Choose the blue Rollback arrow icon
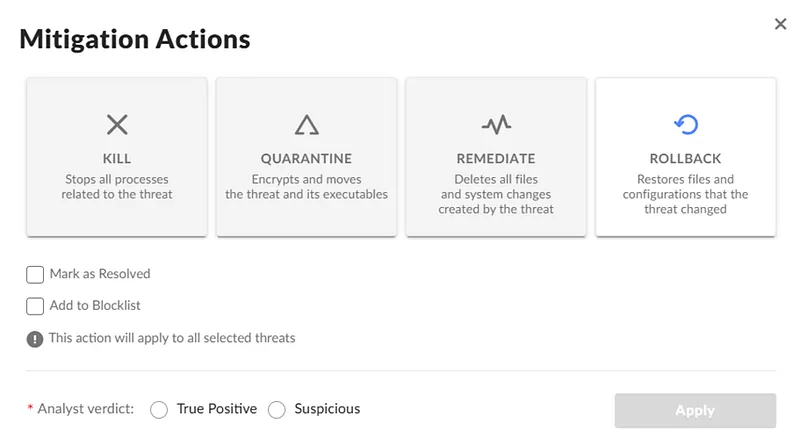 686,125
